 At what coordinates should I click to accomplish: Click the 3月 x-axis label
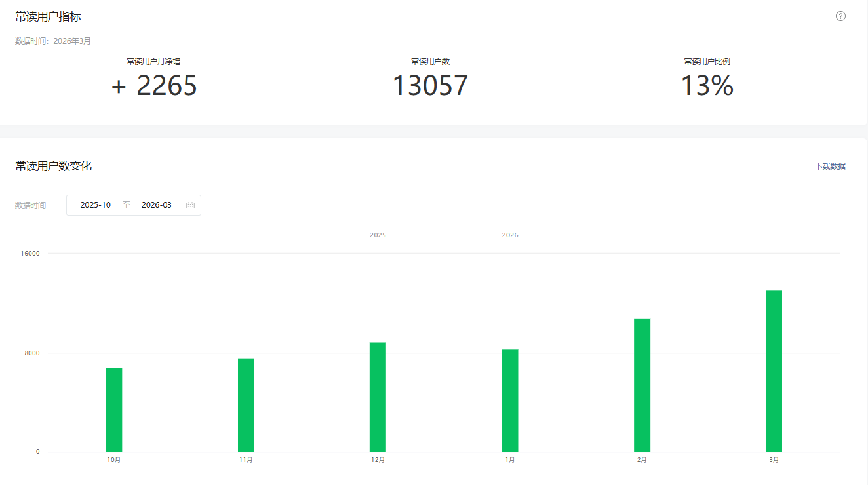pos(774,460)
